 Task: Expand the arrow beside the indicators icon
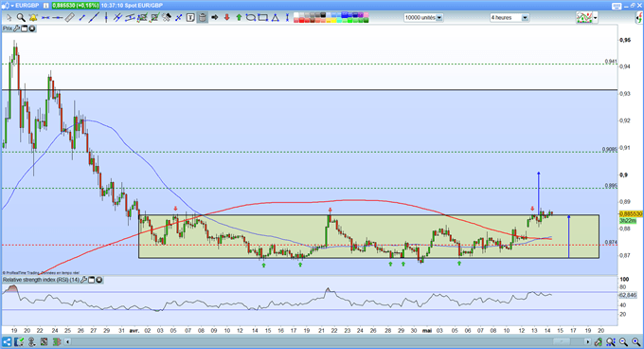[x=595, y=18]
